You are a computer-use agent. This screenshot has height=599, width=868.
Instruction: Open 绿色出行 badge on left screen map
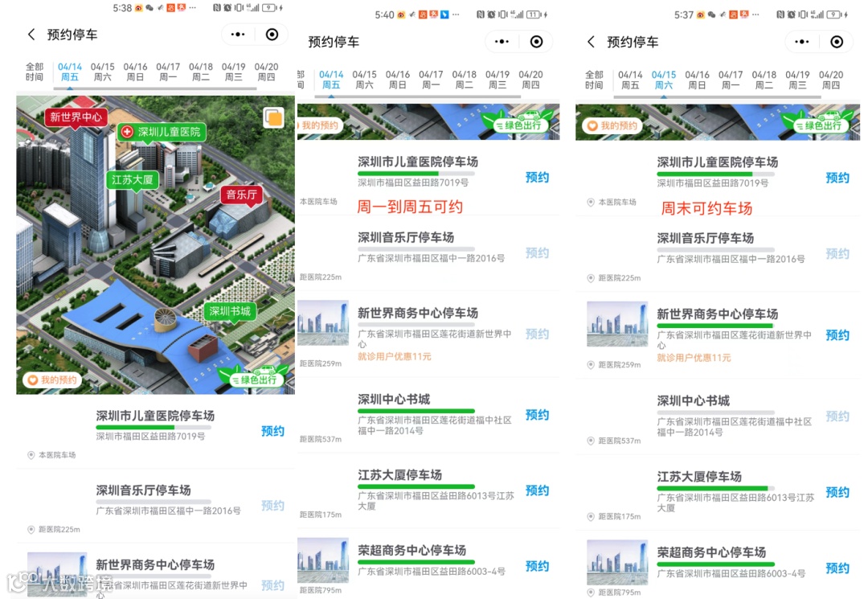tap(253, 378)
